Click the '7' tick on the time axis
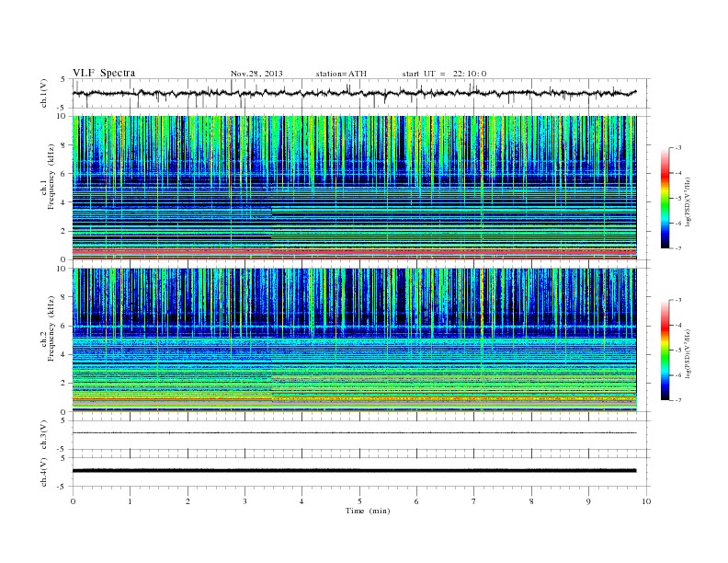Screen dimensions: 728x563 tap(474, 501)
